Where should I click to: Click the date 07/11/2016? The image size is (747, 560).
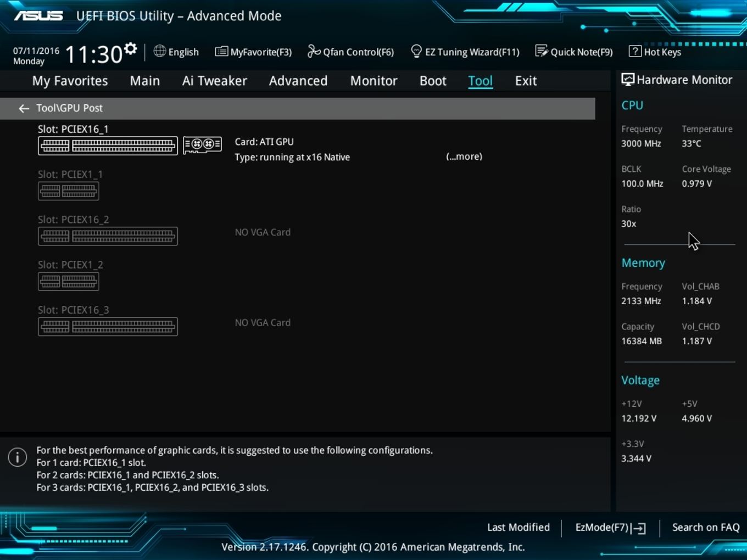pyautogui.click(x=36, y=51)
